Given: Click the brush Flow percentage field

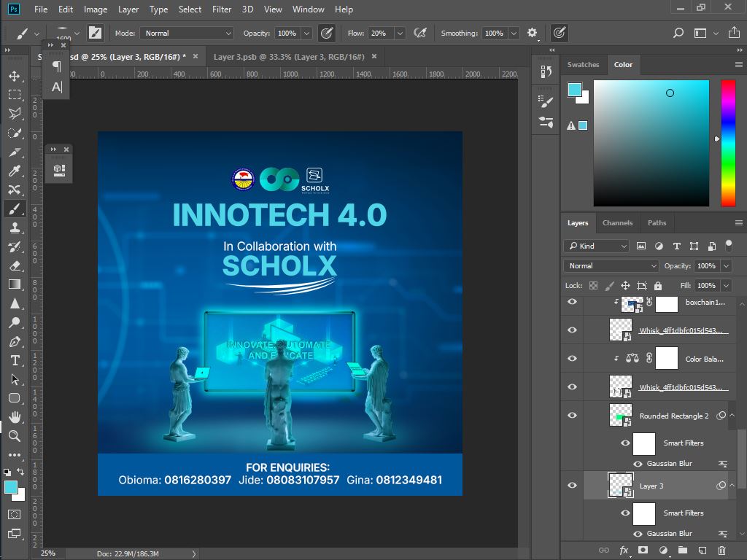Looking at the screenshot, I should click(379, 34).
